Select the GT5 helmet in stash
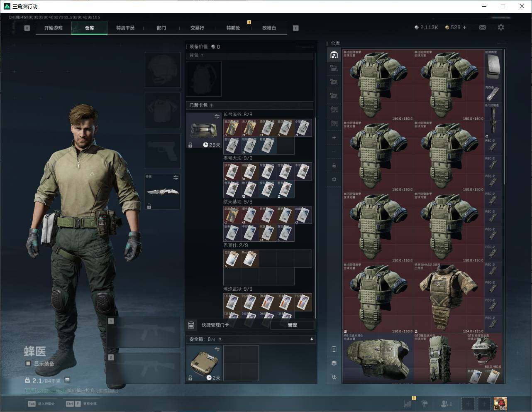 click(485, 351)
